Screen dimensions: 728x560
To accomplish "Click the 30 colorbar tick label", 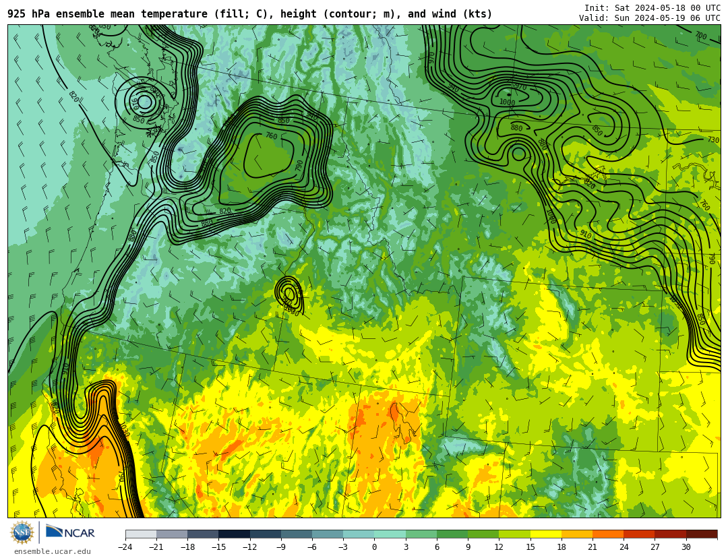I will pyautogui.click(x=686, y=547).
